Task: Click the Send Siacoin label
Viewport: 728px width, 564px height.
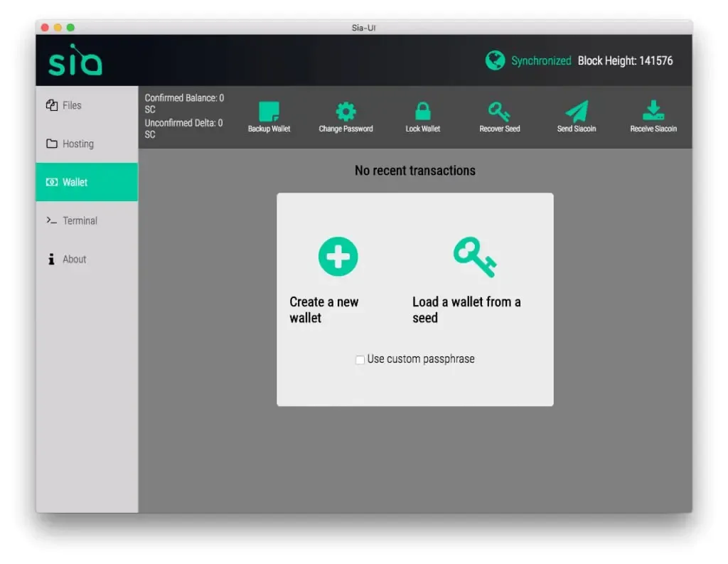Action: [x=577, y=129]
